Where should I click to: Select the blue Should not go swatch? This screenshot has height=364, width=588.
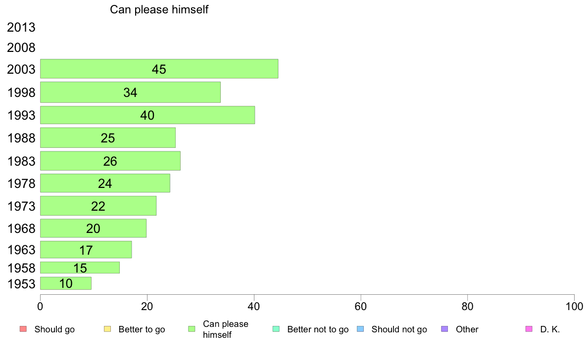point(360,329)
